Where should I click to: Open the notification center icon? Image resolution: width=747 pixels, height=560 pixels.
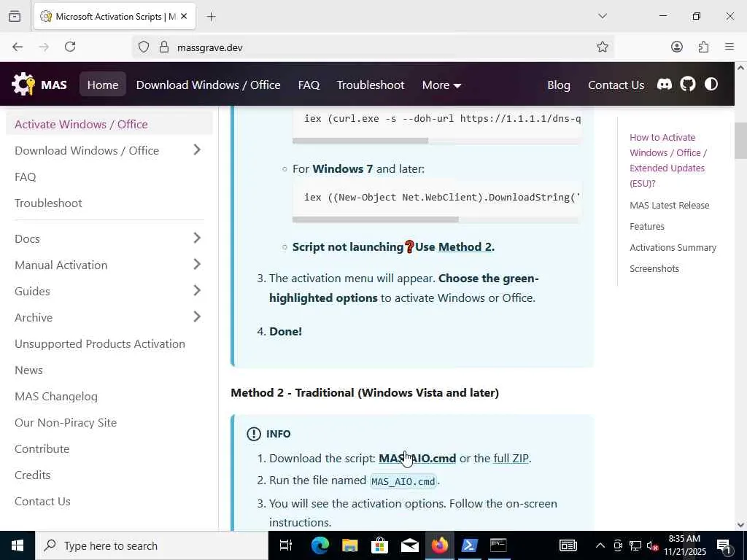coord(724,546)
